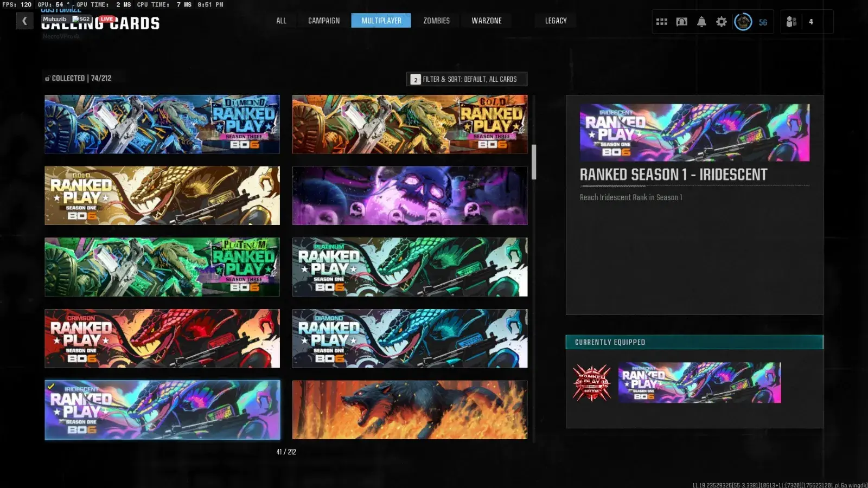Viewport: 868px width, 488px height.
Task: Select the purple skull calling card
Action: pos(410,196)
